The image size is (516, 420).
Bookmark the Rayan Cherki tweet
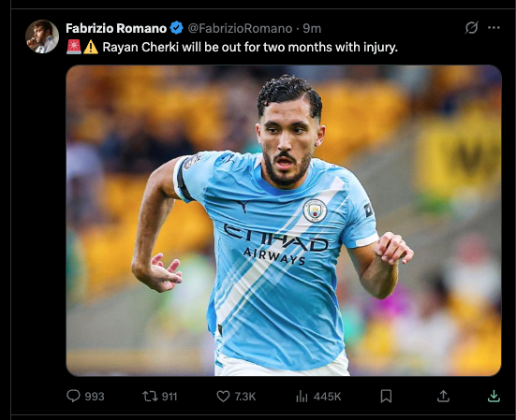(386, 397)
